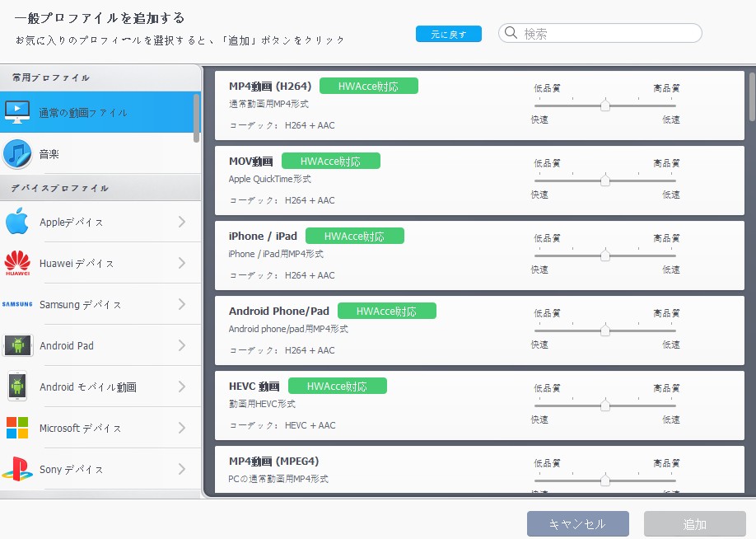The image size is (756, 539).
Task: Click the キャンセル button
Action: pos(577,523)
